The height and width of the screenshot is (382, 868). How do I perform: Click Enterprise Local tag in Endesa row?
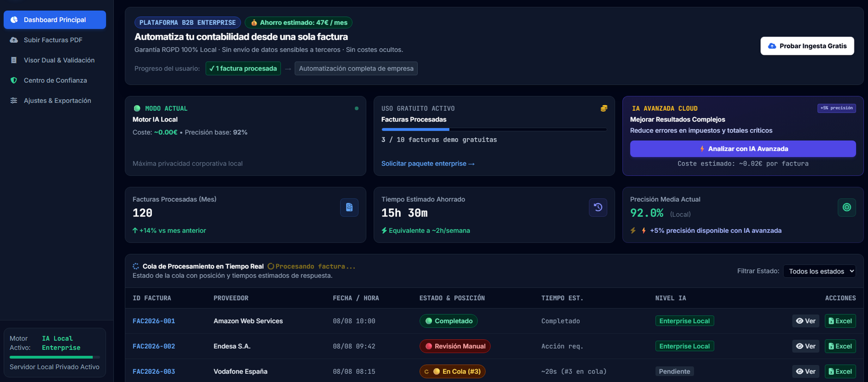tap(685, 346)
